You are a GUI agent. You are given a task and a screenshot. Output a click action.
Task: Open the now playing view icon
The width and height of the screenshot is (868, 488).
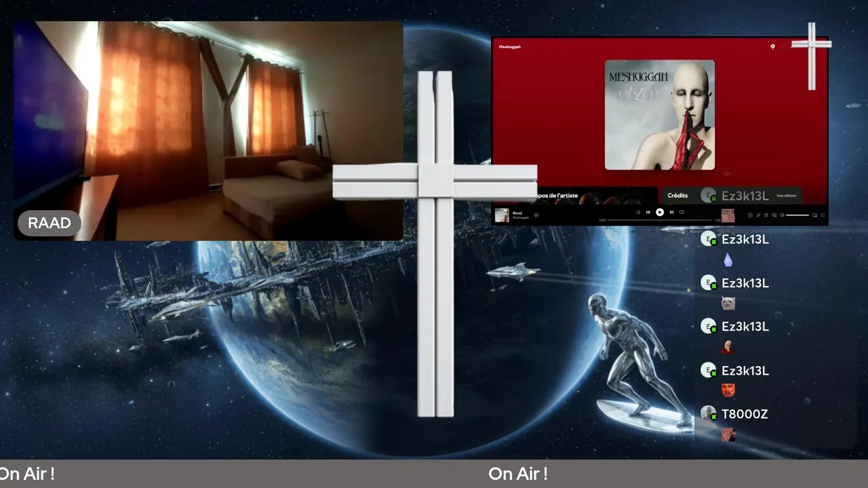coord(750,216)
